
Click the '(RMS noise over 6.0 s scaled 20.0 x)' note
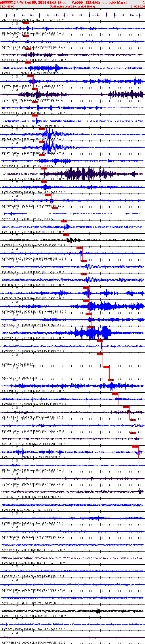(x=72, y=6)
